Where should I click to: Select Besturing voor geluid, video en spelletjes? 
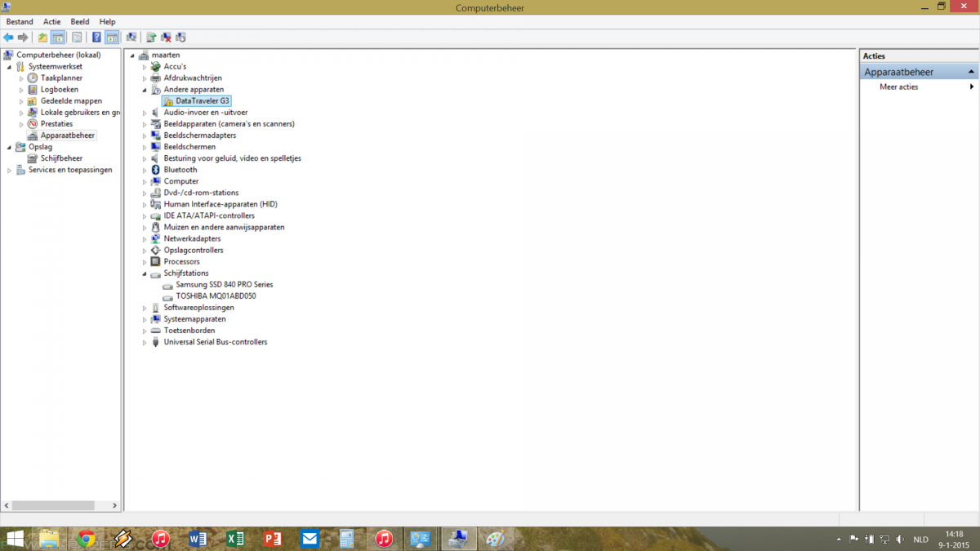232,158
